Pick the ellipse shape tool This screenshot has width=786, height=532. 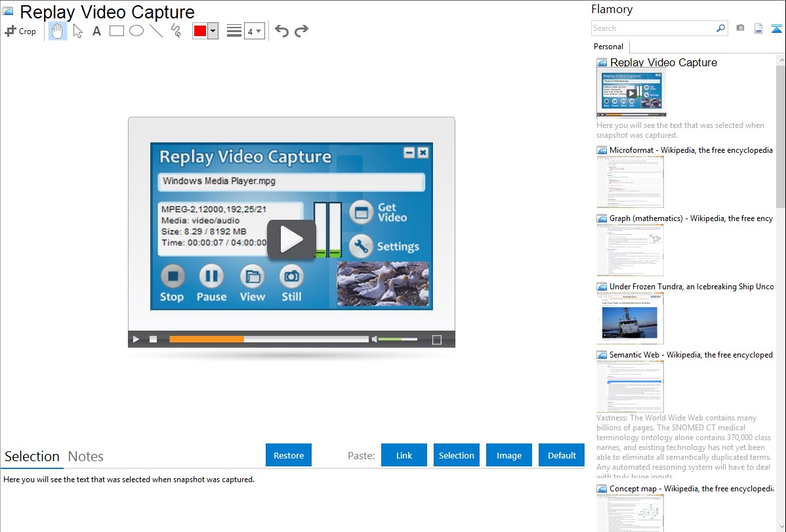tap(136, 31)
